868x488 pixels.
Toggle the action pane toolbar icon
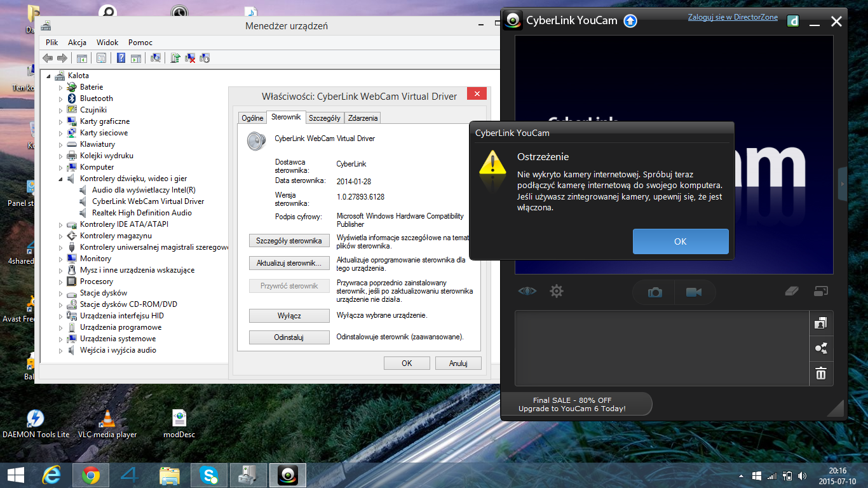[x=135, y=58]
